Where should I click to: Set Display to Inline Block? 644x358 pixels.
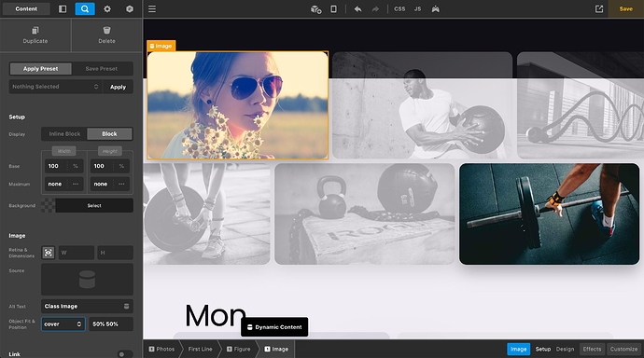pyautogui.click(x=64, y=133)
